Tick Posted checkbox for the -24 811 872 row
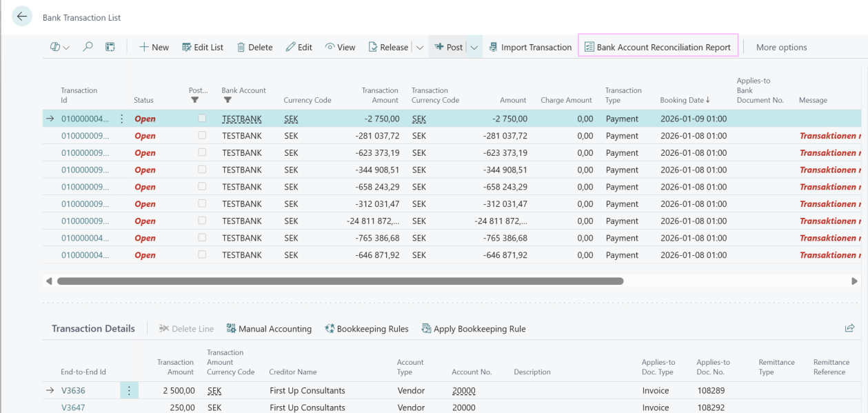 point(202,221)
